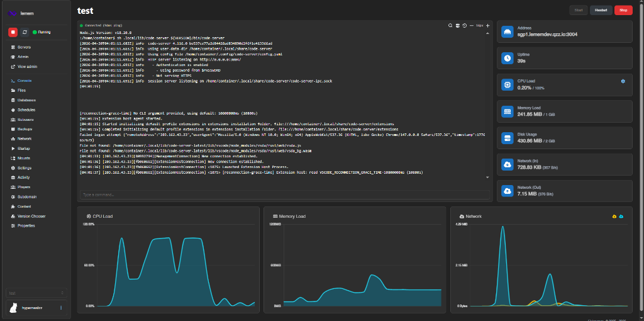Image resolution: width=644 pixels, height=321 pixels.
Task: Click the user avatar cat image
Action: (13, 307)
